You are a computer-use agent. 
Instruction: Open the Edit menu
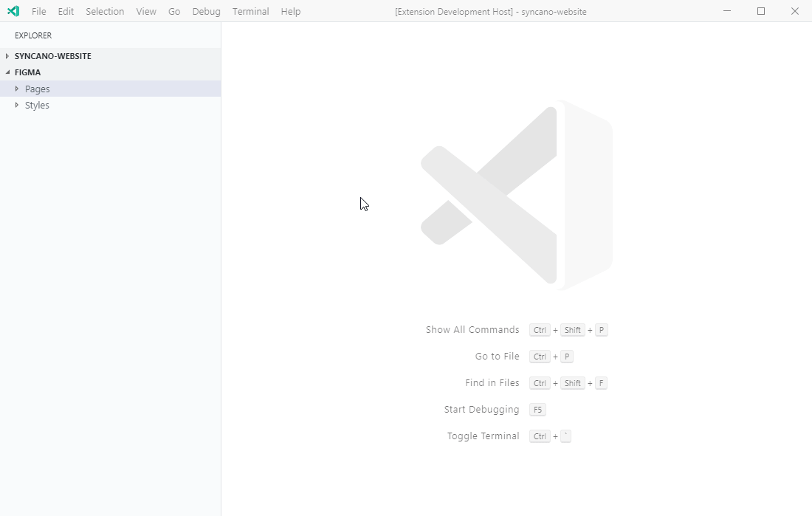[65, 11]
